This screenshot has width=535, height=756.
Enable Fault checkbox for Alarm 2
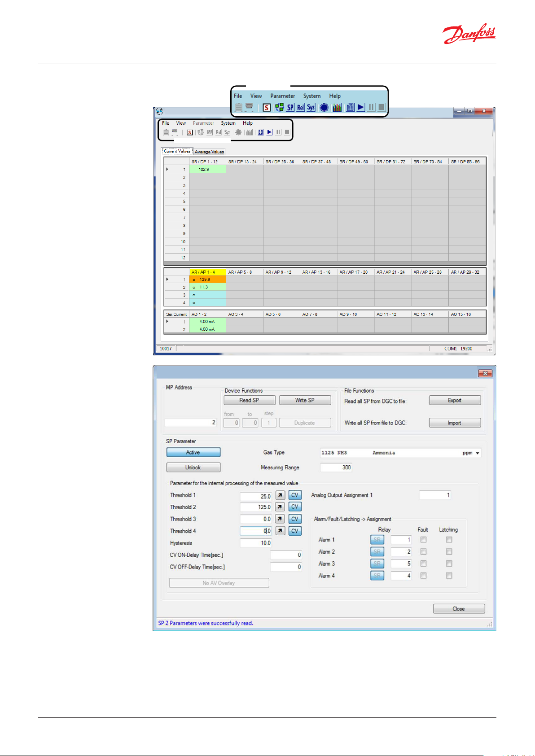[423, 552]
